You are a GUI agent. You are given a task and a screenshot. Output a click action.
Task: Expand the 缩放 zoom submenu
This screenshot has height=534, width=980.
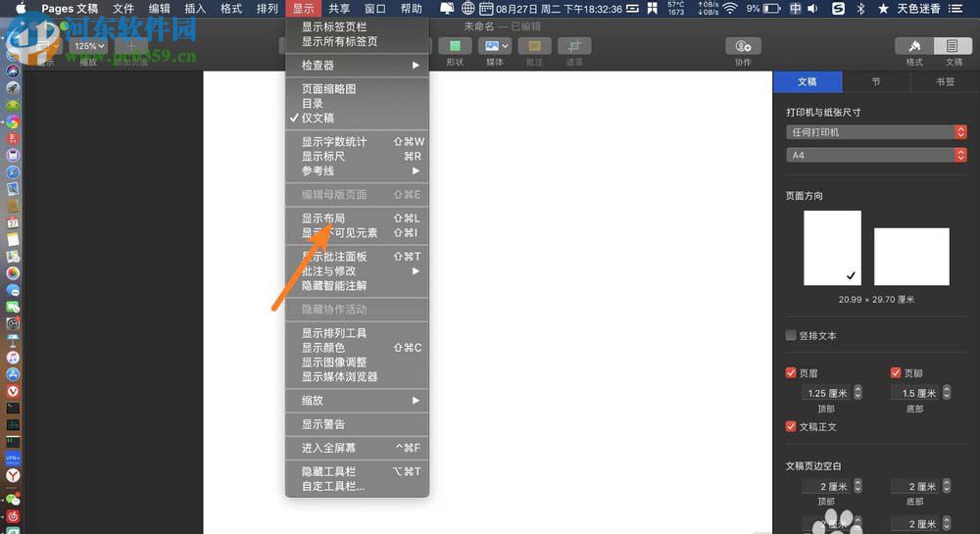[357, 401]
